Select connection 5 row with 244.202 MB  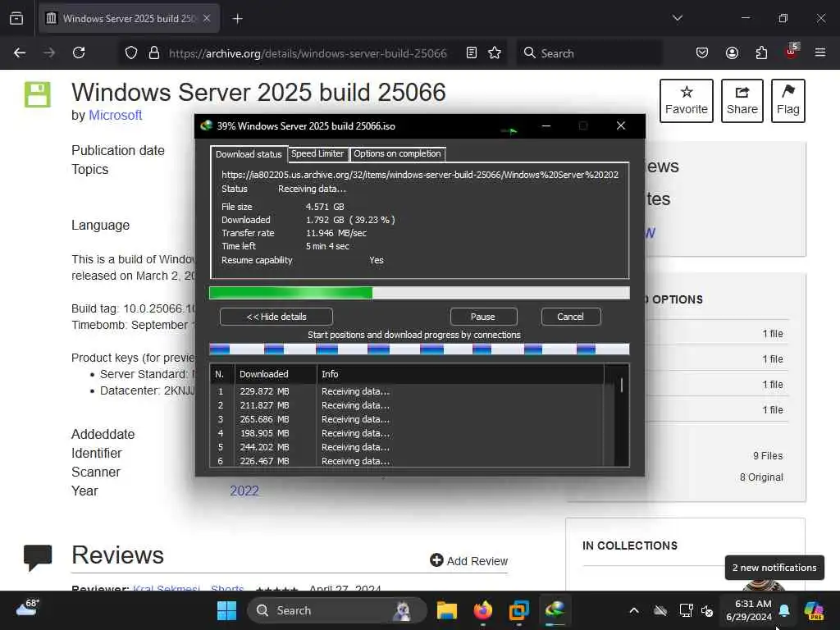[x=407, y=447]
